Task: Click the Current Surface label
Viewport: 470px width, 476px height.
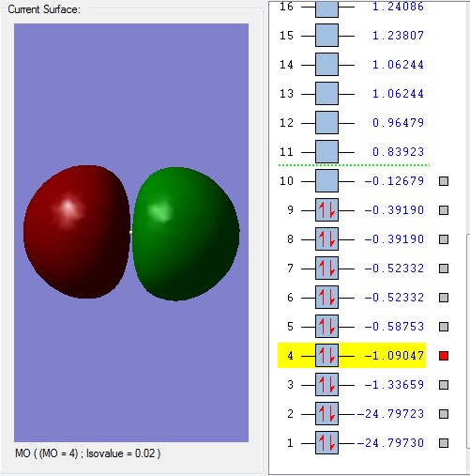Action: [x=44, y=9]
